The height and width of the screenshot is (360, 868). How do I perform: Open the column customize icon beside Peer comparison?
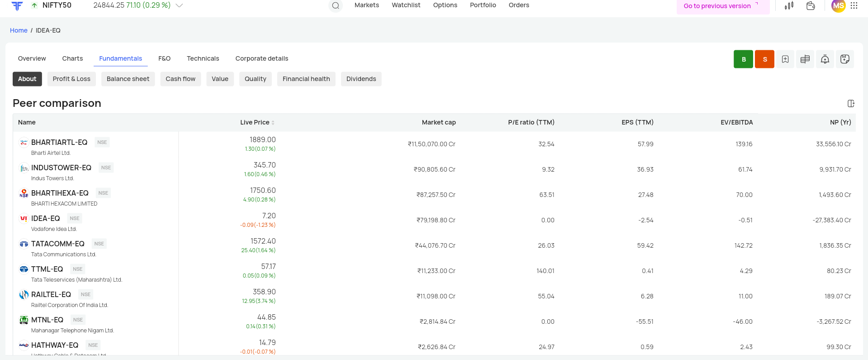(851, 104)
